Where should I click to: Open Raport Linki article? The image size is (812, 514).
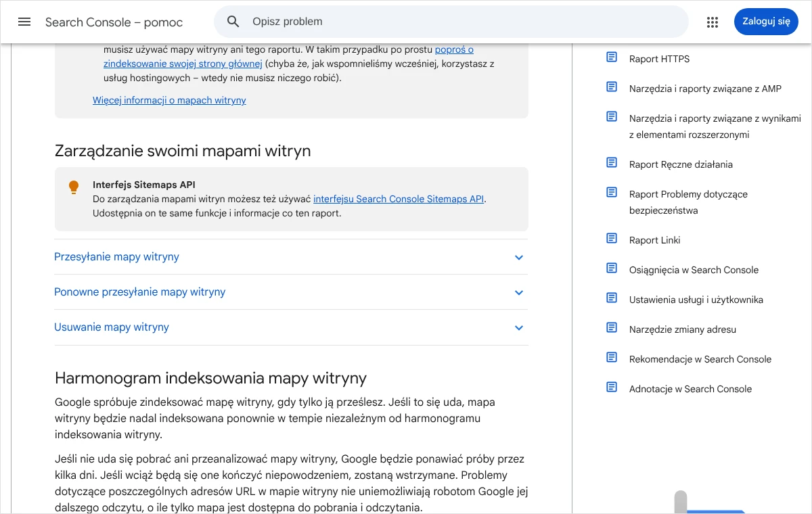point(654,240)
